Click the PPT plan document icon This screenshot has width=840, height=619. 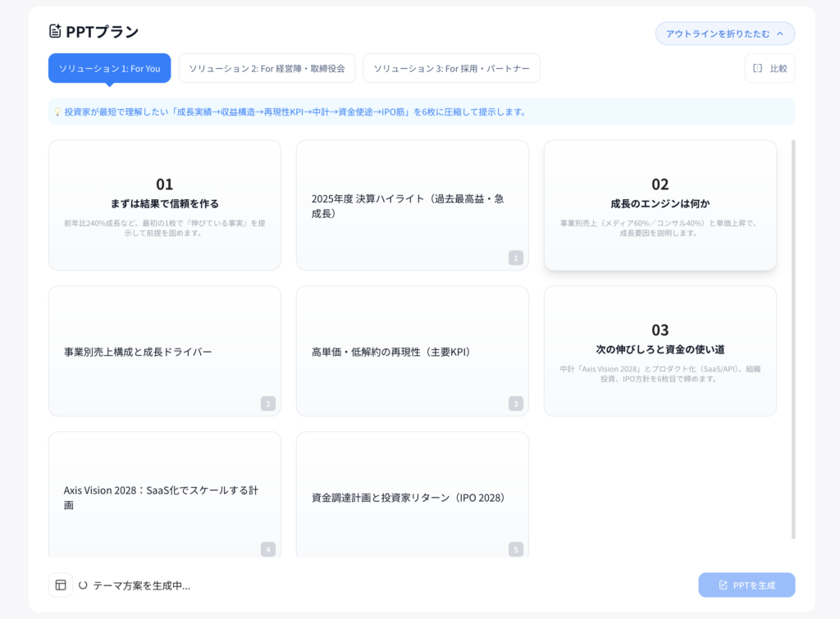point(55,31)
